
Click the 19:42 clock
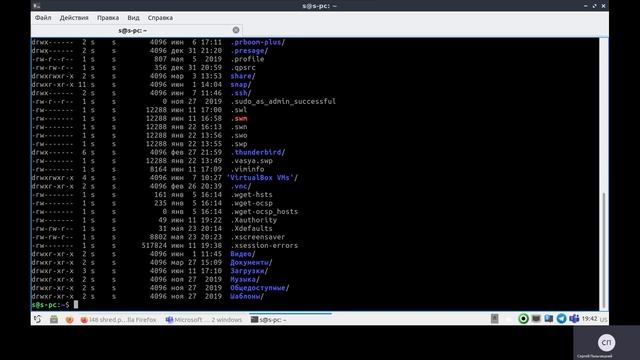[589, 319]
